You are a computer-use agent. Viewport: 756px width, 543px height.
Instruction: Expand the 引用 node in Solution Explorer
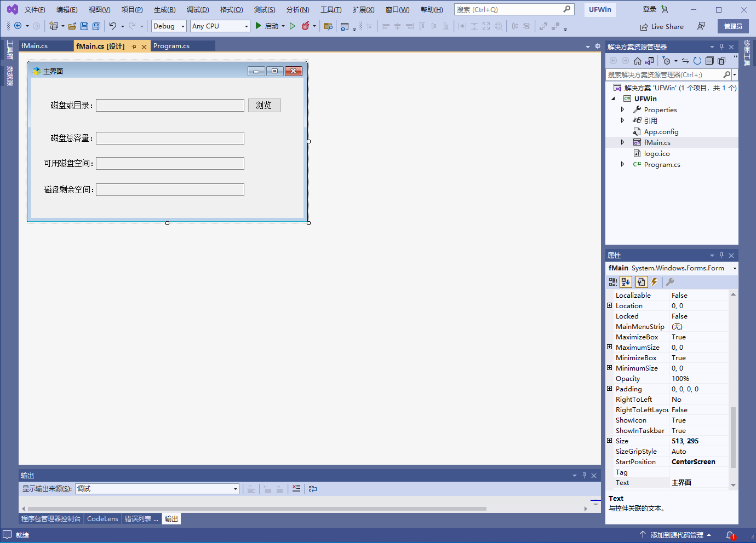622,120
